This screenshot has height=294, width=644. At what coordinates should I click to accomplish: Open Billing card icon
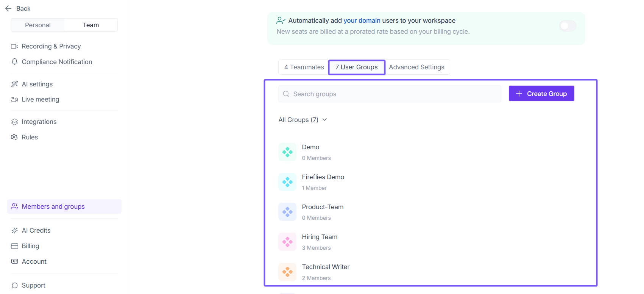[15, 246]
